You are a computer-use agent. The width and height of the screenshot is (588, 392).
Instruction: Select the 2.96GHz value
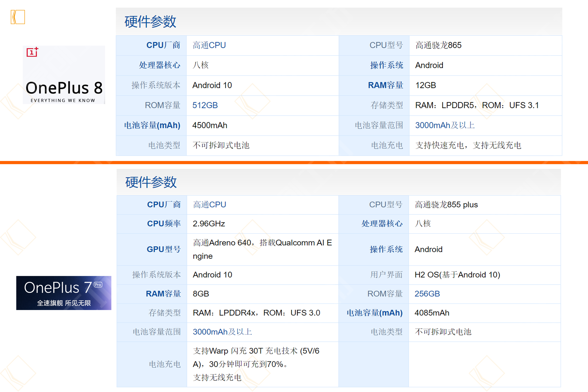click(x=209, y=224)
